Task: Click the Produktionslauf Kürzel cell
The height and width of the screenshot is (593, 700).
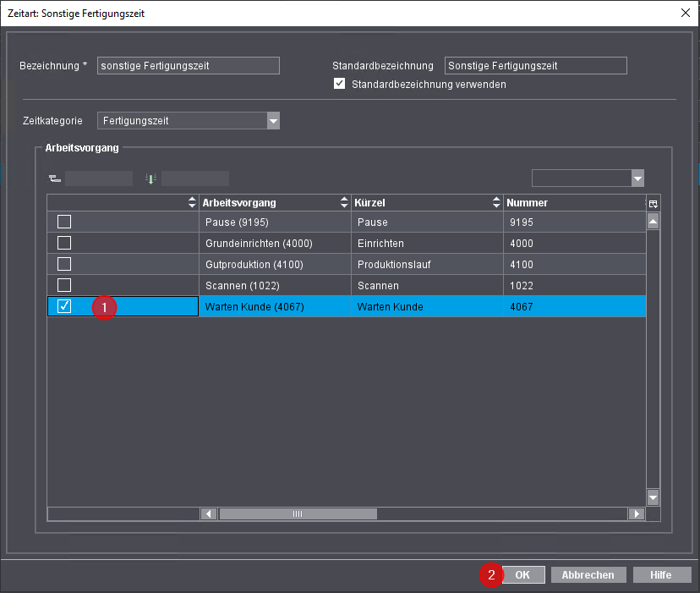Action: (x=427, y=264)
